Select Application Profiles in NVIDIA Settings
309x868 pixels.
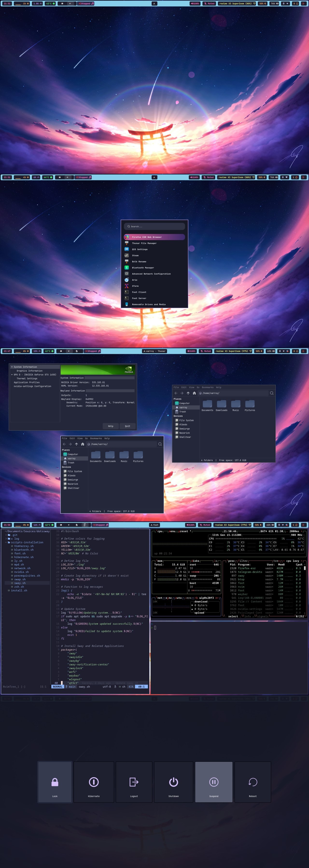coord(27,382)
